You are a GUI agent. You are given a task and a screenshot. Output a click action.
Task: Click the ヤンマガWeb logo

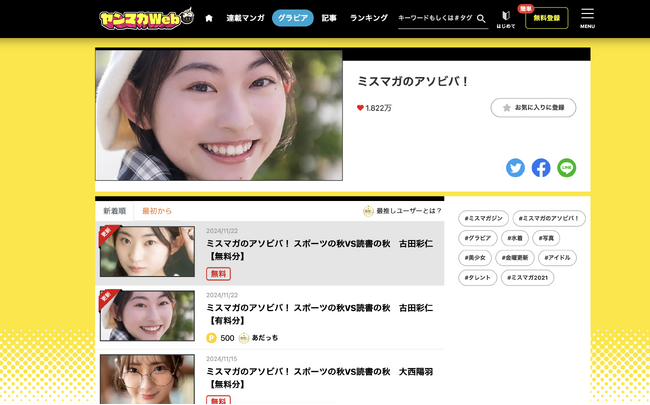pyautogui.click(x=145, y=18)
